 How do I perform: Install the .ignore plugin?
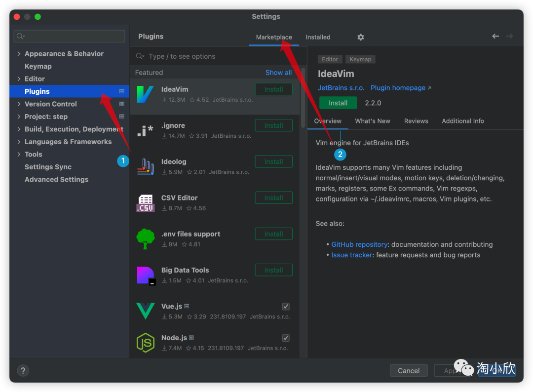(x=273, y=125)
